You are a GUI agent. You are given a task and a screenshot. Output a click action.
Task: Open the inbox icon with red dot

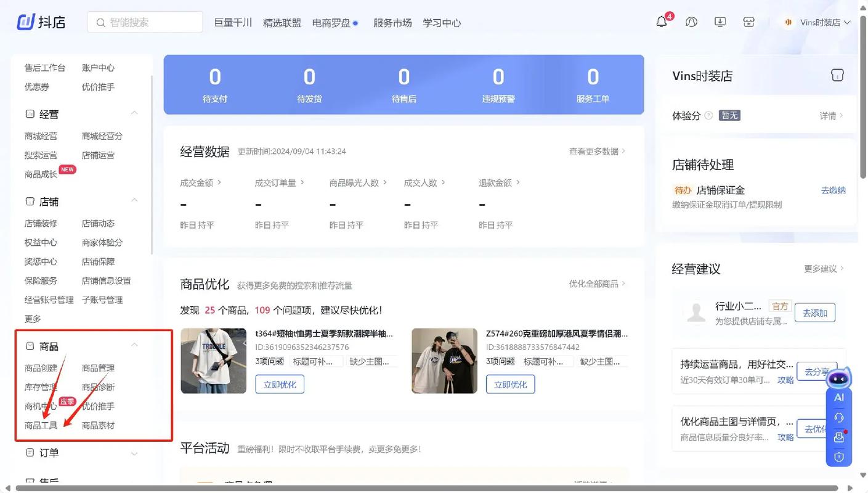click(838, 437)
